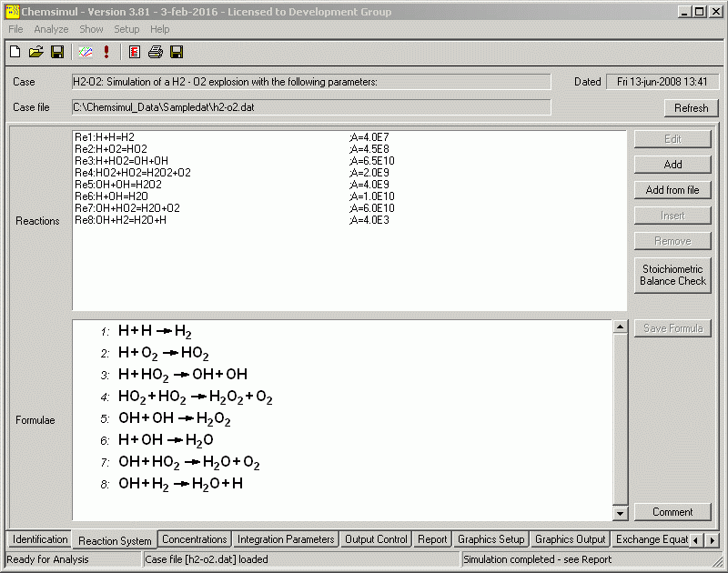The height and width of the screenshot is (573, 728).
Task: Click the printer toolbar icon
Action: 156,52
